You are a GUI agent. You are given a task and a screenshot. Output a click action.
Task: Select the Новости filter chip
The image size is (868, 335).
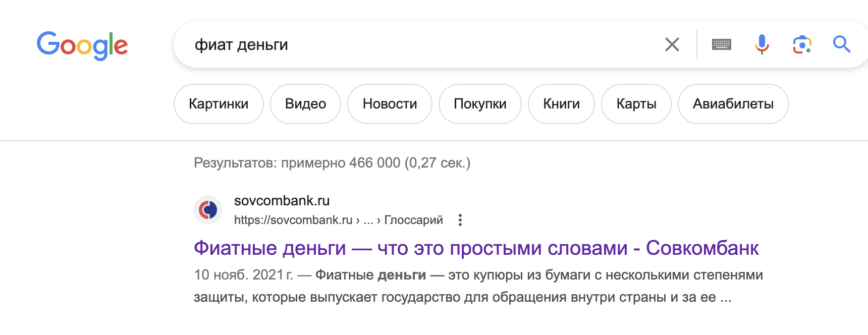[x=390, y=104]
